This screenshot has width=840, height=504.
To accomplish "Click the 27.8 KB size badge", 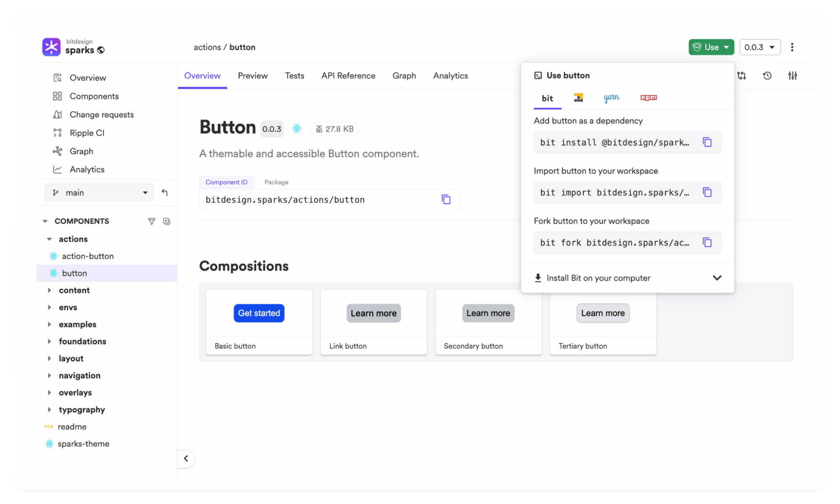I will [334, 129].
